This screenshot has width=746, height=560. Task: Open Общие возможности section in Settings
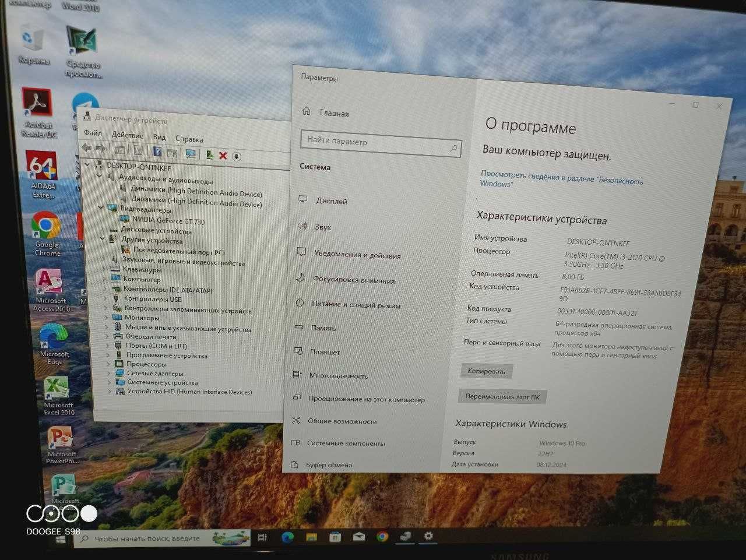[342, 421]
